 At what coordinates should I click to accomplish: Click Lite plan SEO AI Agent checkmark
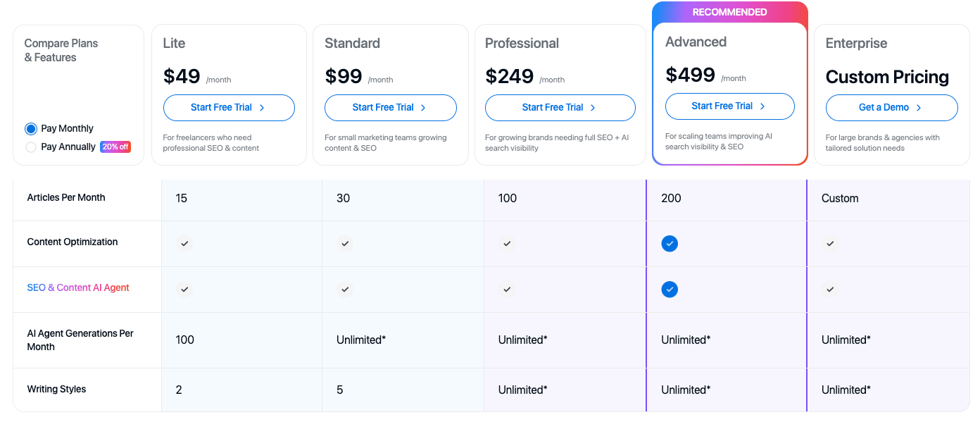(184, 289)
